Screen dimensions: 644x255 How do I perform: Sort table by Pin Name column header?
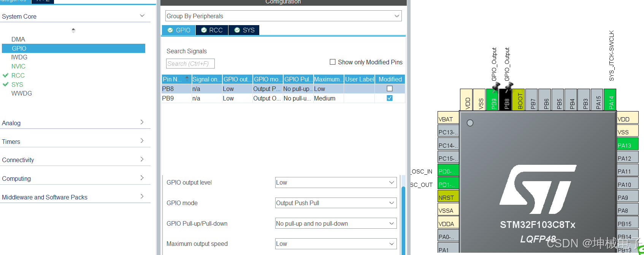[176, 79]
